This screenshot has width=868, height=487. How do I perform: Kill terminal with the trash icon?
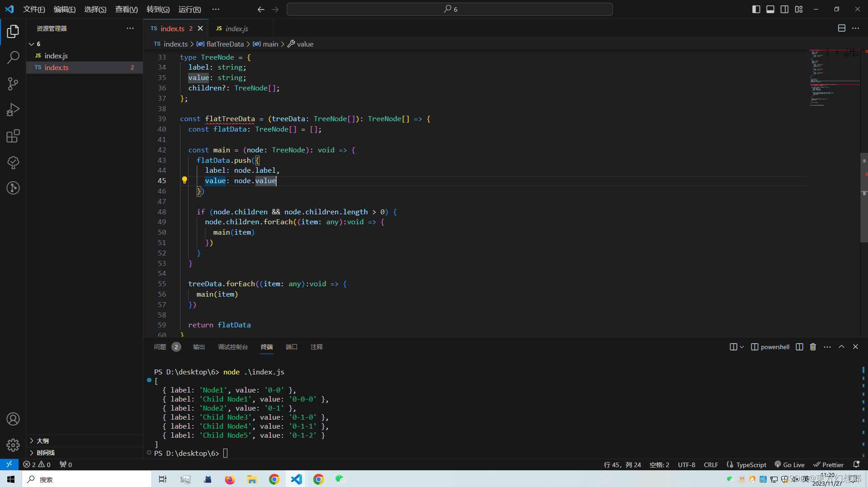click(x=813, y=347)
